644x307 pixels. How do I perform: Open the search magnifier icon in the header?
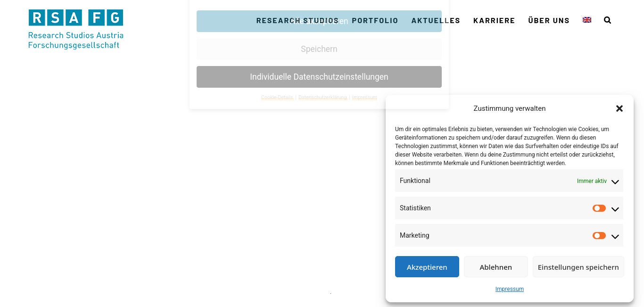[607, 20]
